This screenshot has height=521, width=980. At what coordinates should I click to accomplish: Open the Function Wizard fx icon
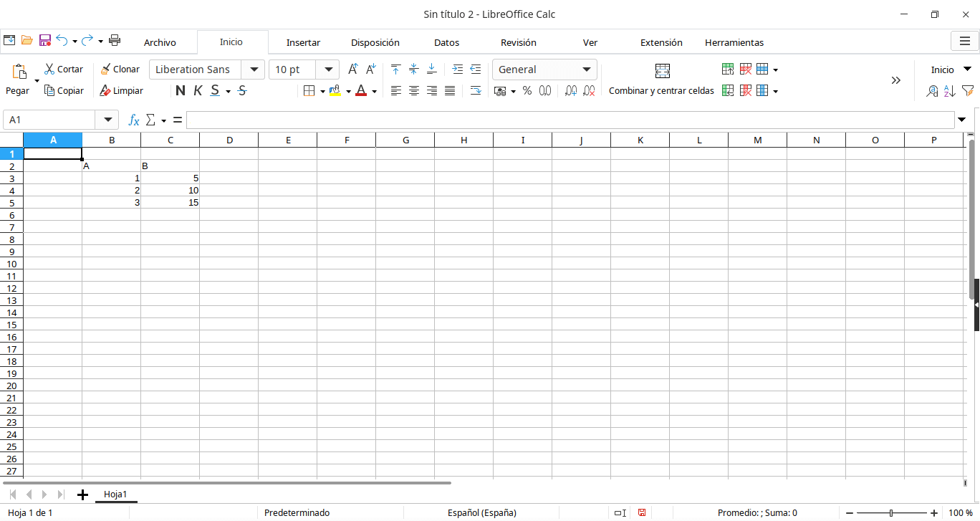click(134, 120)
